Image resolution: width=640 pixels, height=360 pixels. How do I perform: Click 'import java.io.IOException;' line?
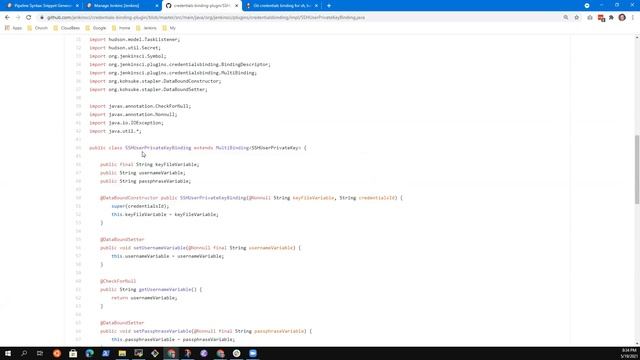click(126, 123)
